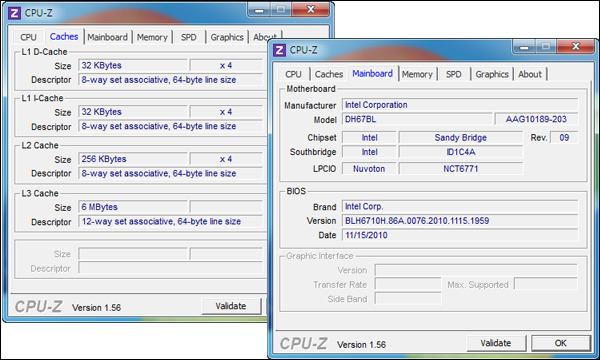Click the L3 Cache 12-way descriptor field
Screen dimensions: 600x360
click(x=172, y=221)
